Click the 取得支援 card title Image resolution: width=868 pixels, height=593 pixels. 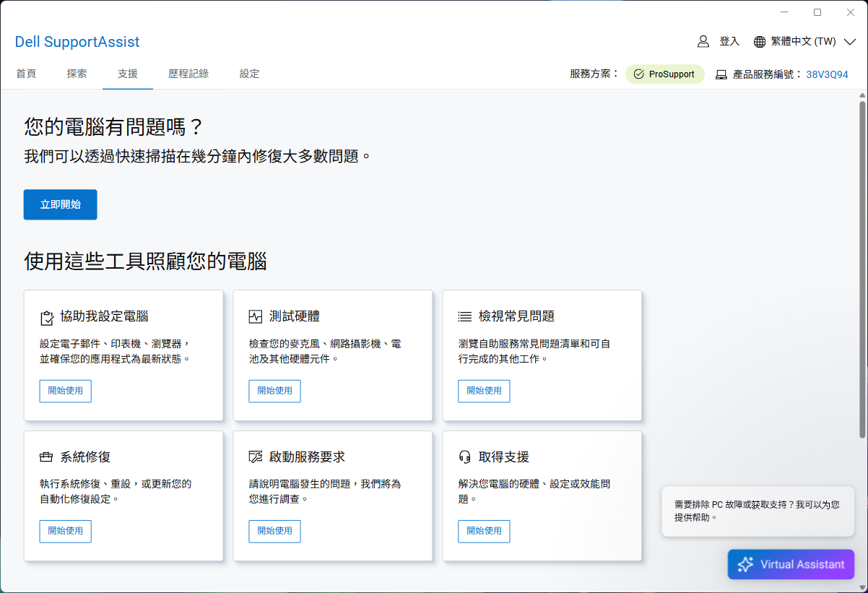[x=504, y=457]
